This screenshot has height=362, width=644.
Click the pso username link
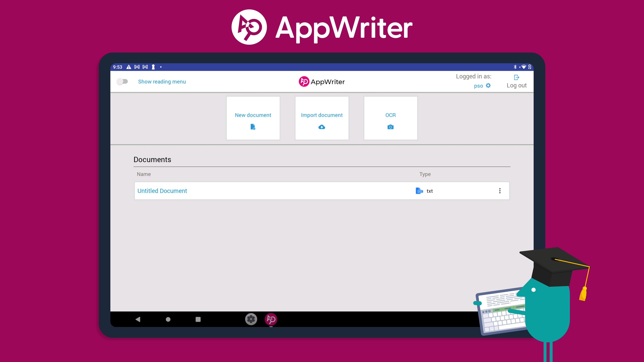pos(478,86)
